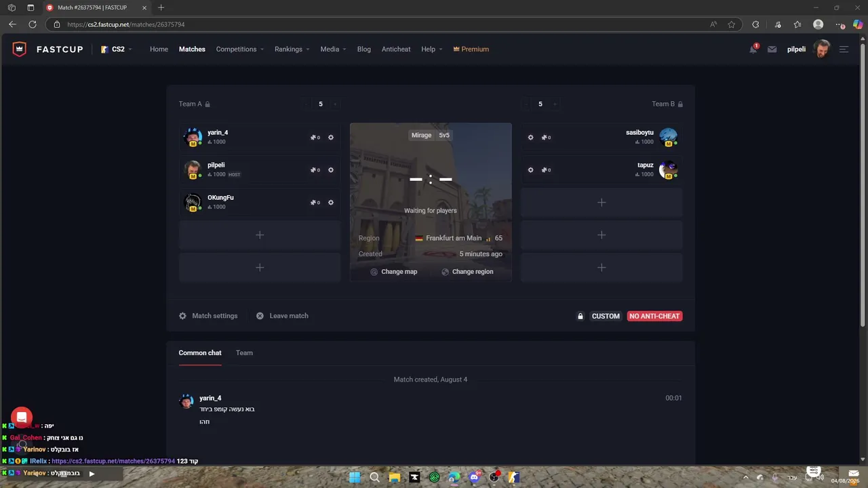Open yarin_4's player profile name

[x=218, y=133]
